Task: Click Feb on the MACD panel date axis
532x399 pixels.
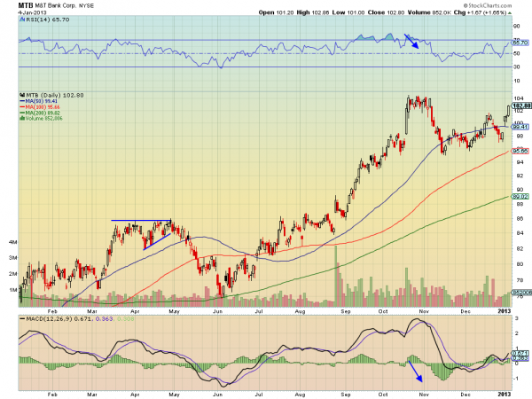Action: point(52,395)
